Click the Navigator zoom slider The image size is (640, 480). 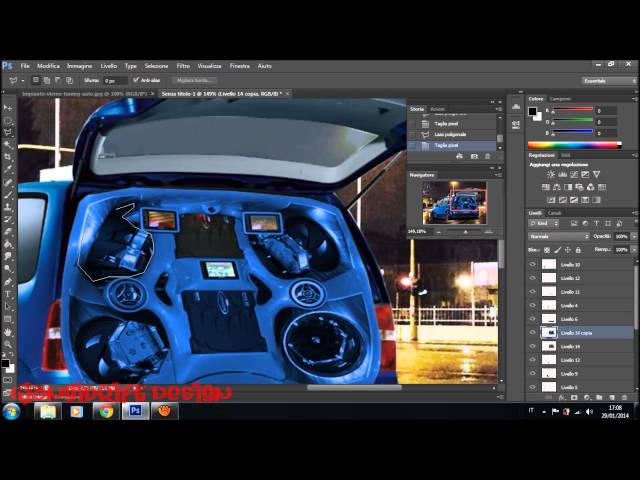[466, 232]
